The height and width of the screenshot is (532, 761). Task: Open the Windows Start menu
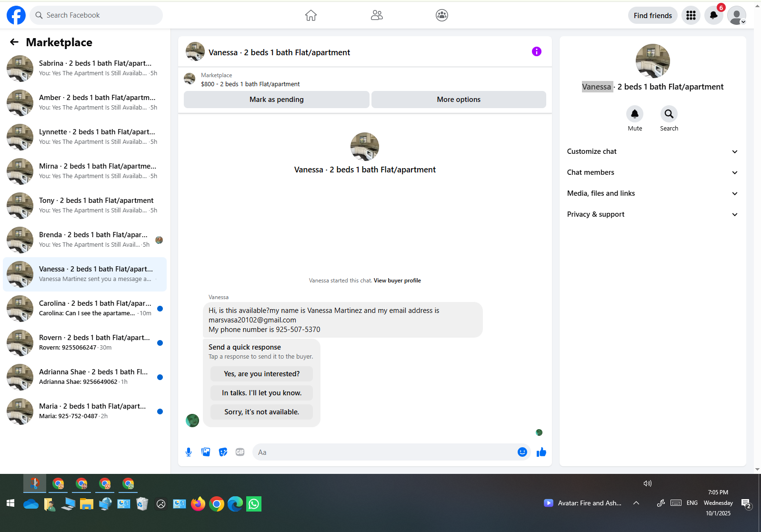click(x=10, y=503)
